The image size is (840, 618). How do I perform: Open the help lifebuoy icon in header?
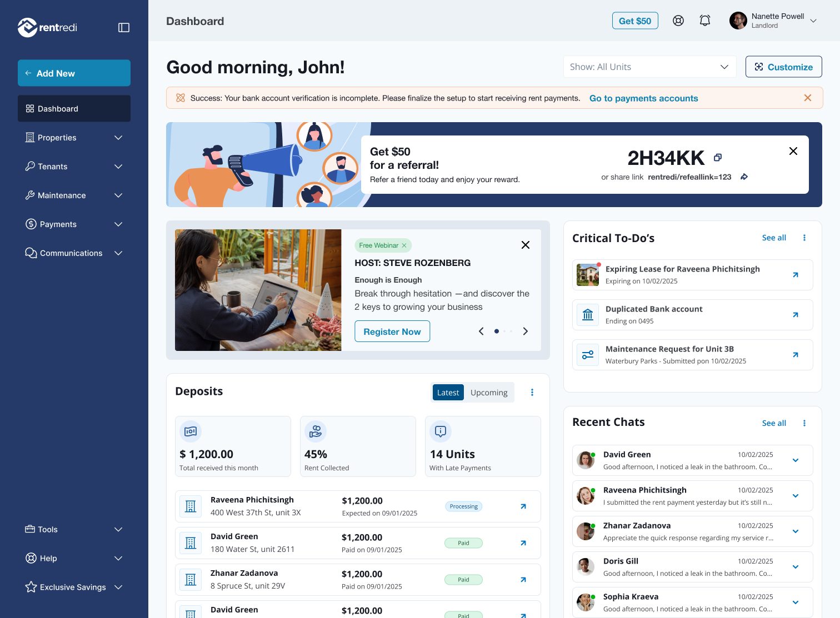pyautogui.click(x=678, y=21)
